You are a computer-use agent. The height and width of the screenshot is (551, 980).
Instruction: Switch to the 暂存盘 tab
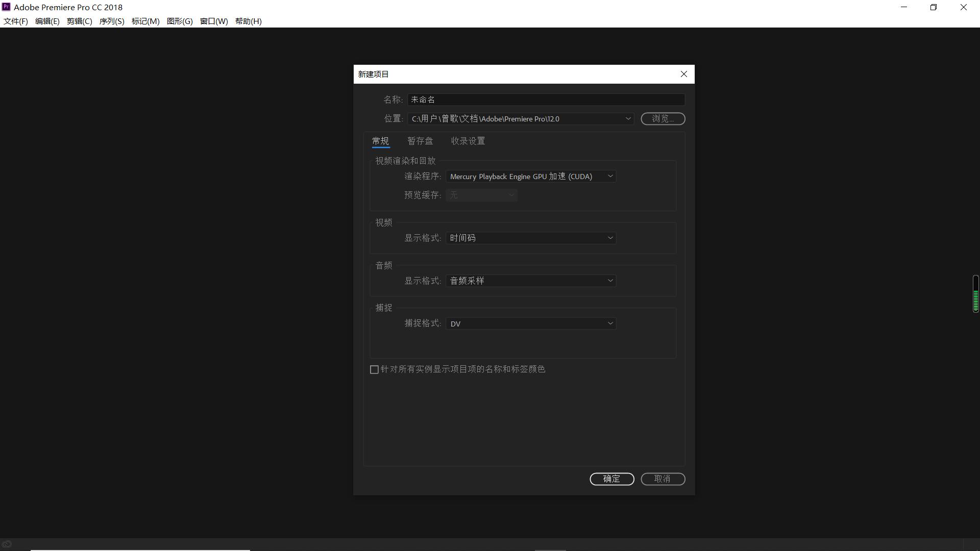pyautogui.click(x=420, y=141)
